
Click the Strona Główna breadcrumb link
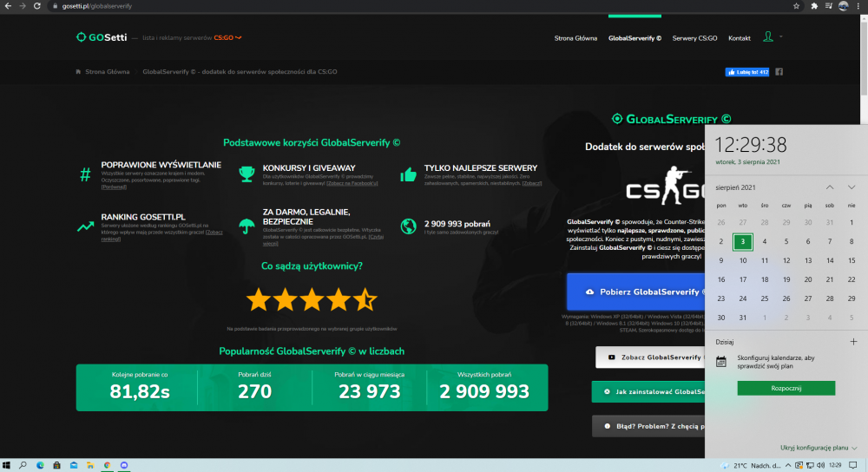(x=108, y=72)
